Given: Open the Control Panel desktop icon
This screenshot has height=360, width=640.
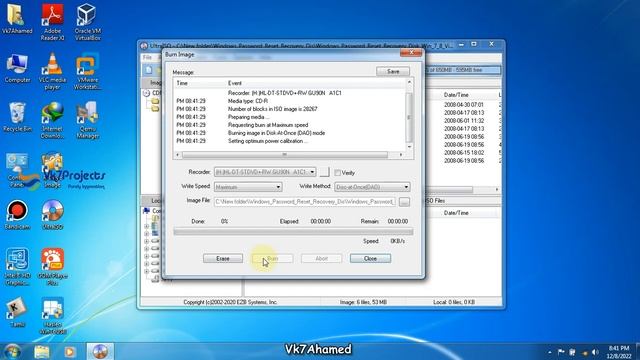Looking at the screenshot, I should tap(17, 171).
